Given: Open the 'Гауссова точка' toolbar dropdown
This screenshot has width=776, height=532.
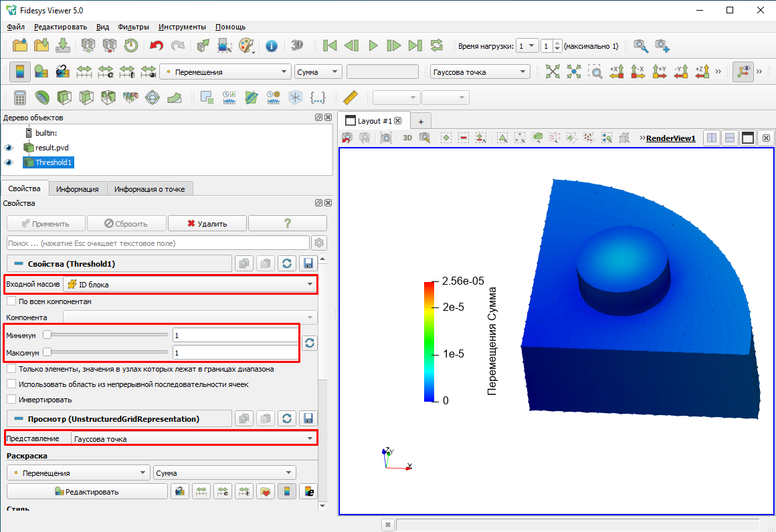Looking at the screenshot, I should pyautogui.click(x=480, y=72).
